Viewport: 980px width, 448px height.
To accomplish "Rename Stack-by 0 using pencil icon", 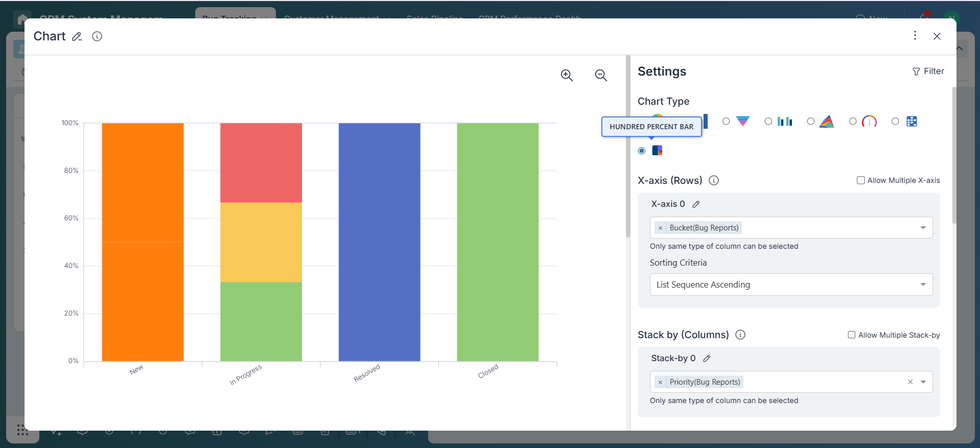I will point(707,359).
